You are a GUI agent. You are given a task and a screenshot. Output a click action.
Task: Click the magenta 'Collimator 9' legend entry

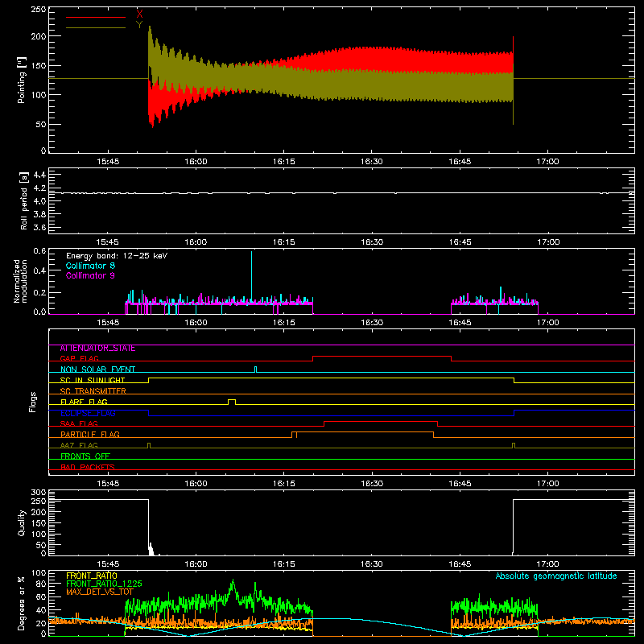click(90, 275)
